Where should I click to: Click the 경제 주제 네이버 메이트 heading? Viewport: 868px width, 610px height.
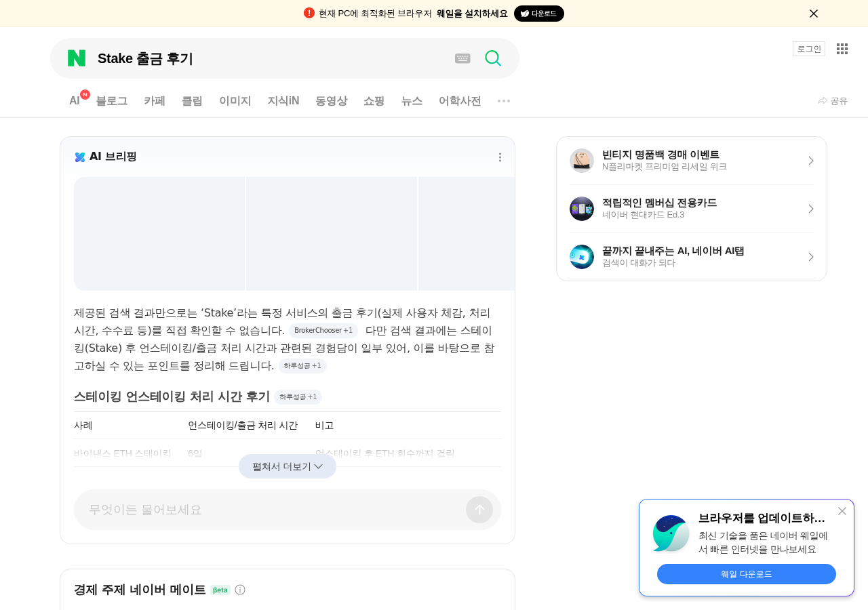140,590
